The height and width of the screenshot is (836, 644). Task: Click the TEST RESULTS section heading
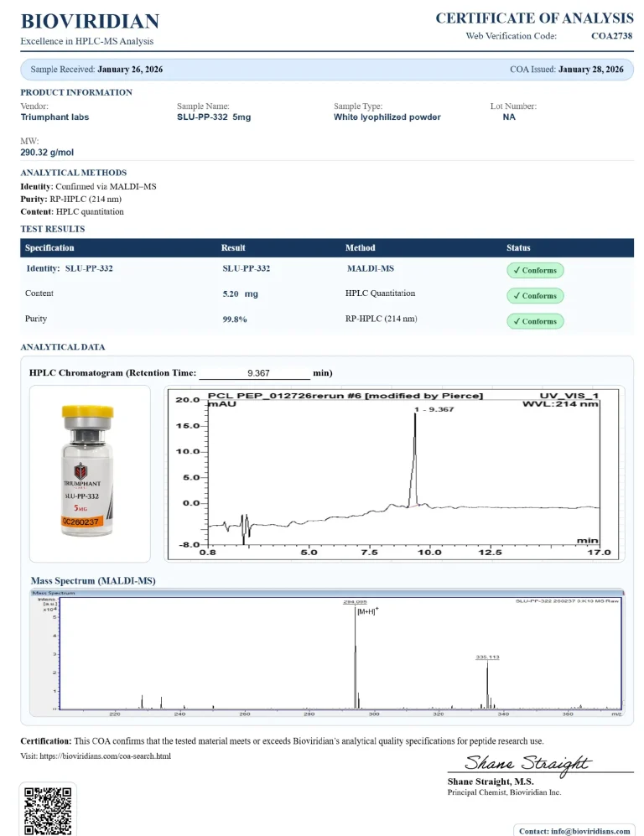[53, 229]
